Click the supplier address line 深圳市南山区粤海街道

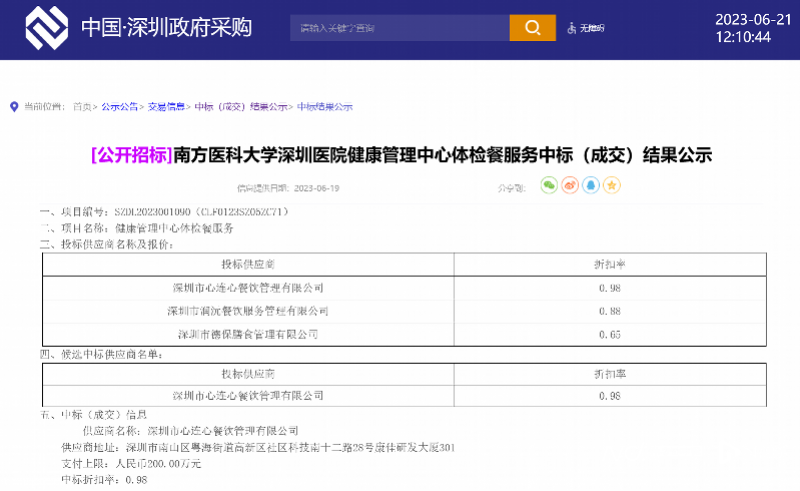tap(258, 448)
